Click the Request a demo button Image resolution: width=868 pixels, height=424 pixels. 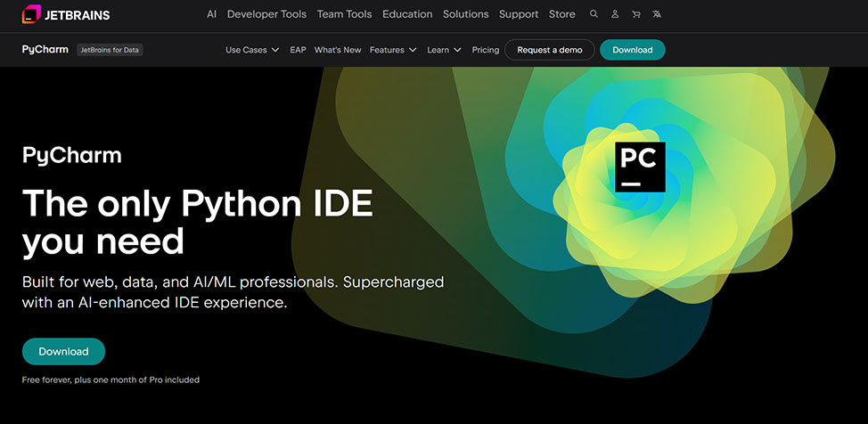(x=550, y=50)
